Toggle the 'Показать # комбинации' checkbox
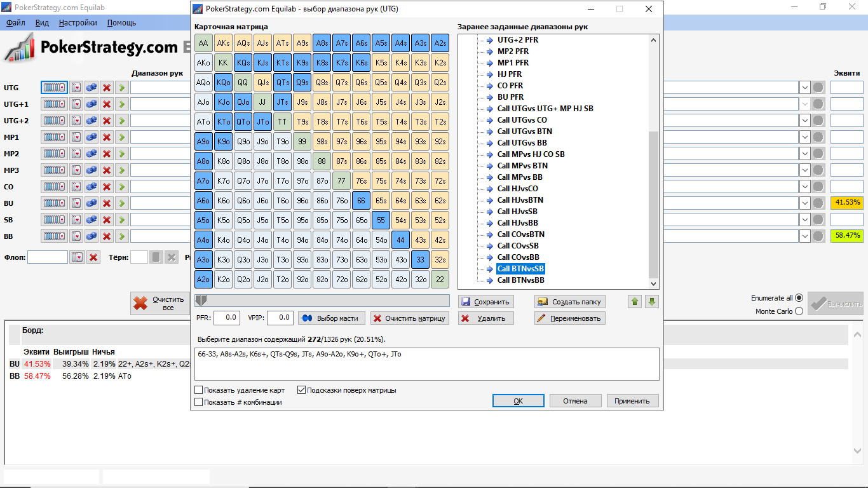This screenshot has width=868, height=488. (199, 402)
